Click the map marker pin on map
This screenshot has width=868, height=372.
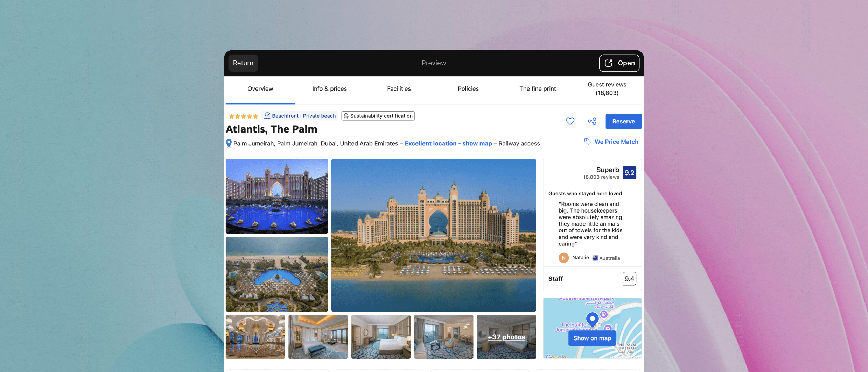pyautogui.click(x=592, y=320)
